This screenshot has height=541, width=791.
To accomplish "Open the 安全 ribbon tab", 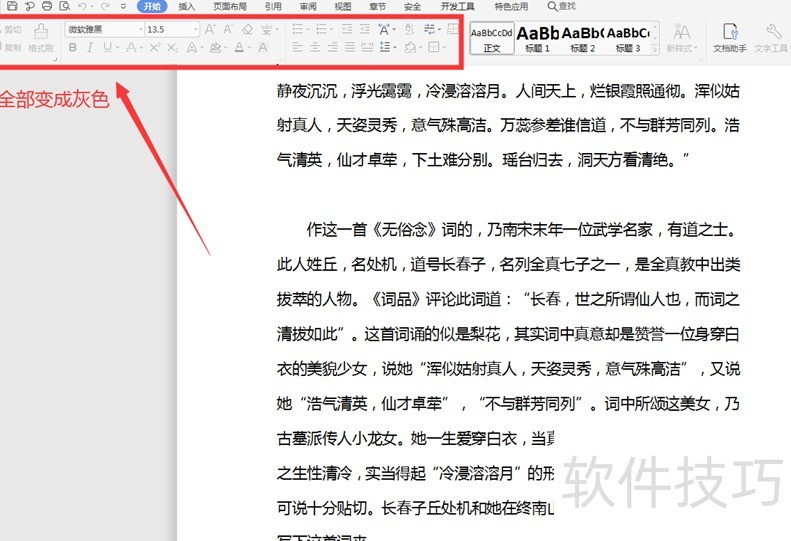I will coord(412,7).
